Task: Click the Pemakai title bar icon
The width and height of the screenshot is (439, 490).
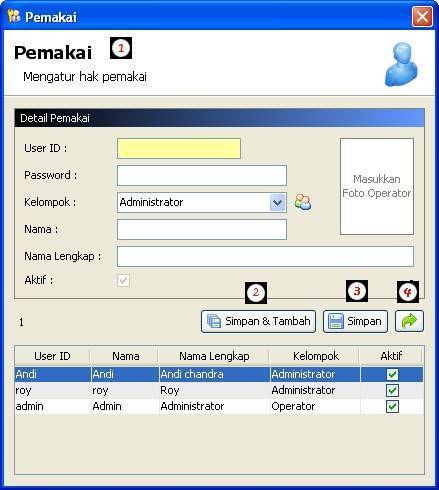Action: coord(14,16)
